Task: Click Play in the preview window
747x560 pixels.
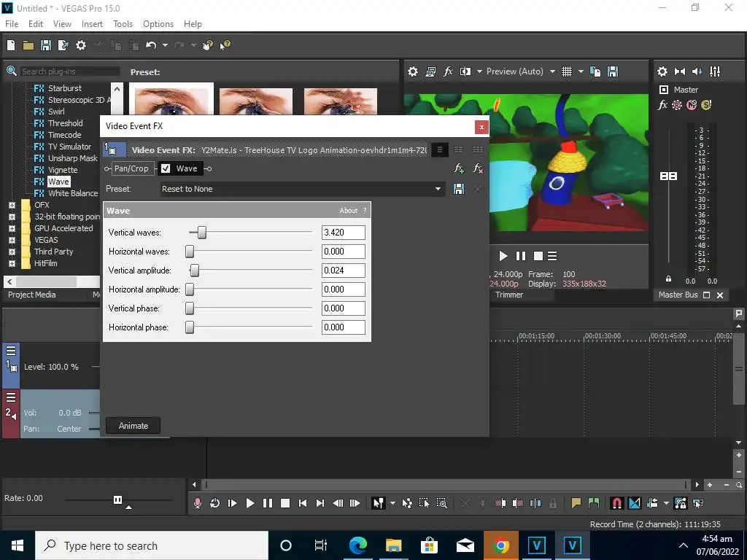Action: click(503, 256)
